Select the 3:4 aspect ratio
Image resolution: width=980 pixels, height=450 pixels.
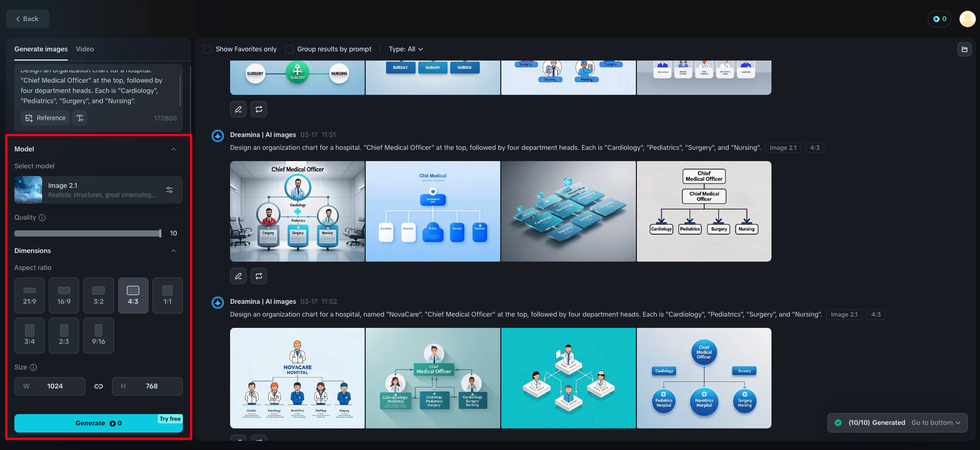30,336
